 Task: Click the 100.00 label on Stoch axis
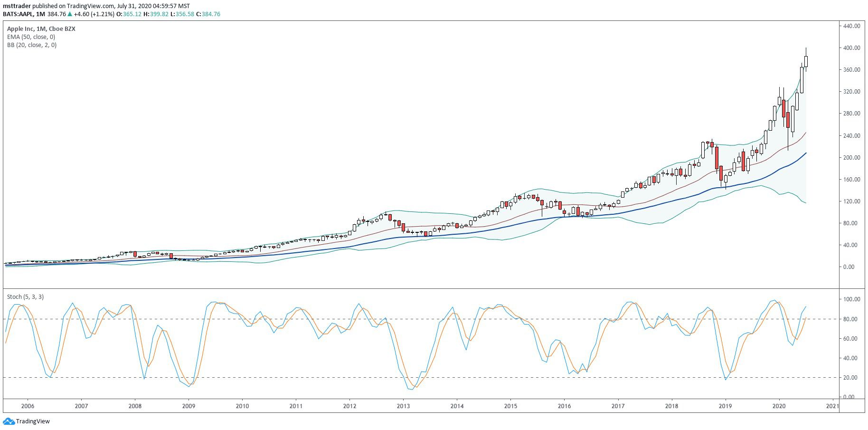pyautogui.click(x=851, y=299)
